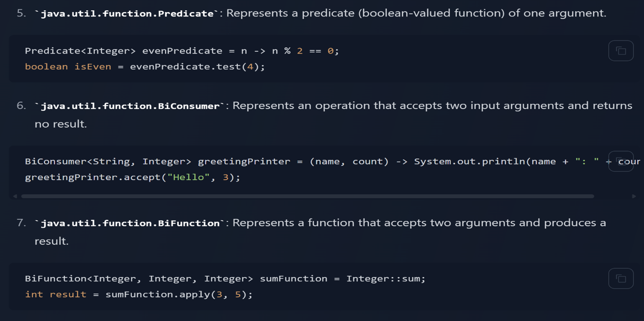Click the greetingPrinter.accept line
644x321 pixels.
133,177
